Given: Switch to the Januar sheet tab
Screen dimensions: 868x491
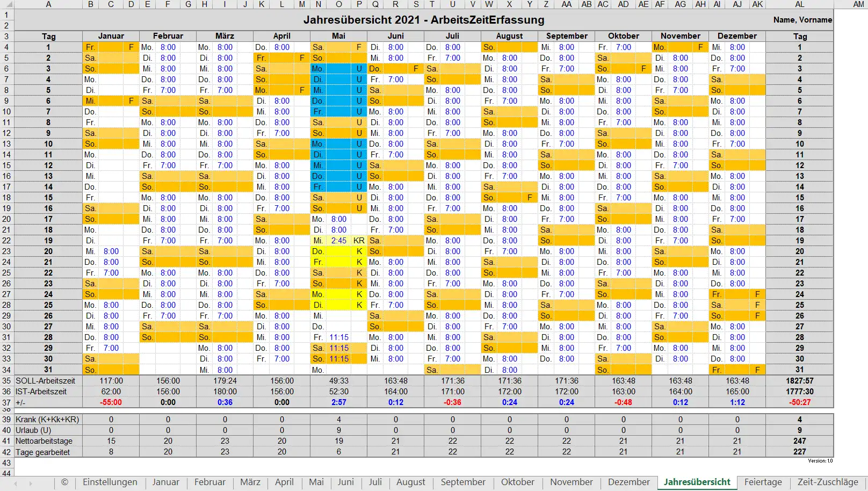Looking at the screenshot, I should tap(165, 482).
